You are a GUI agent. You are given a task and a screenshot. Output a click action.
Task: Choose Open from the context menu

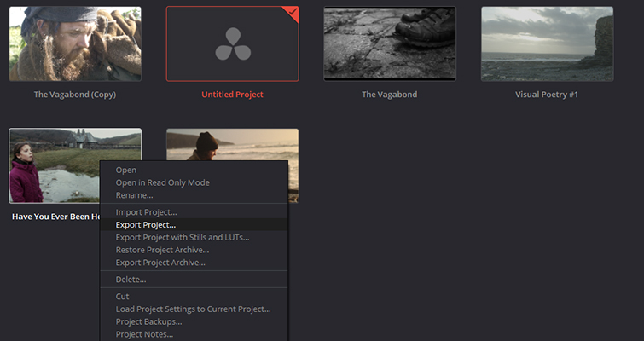tap(125, 170)
